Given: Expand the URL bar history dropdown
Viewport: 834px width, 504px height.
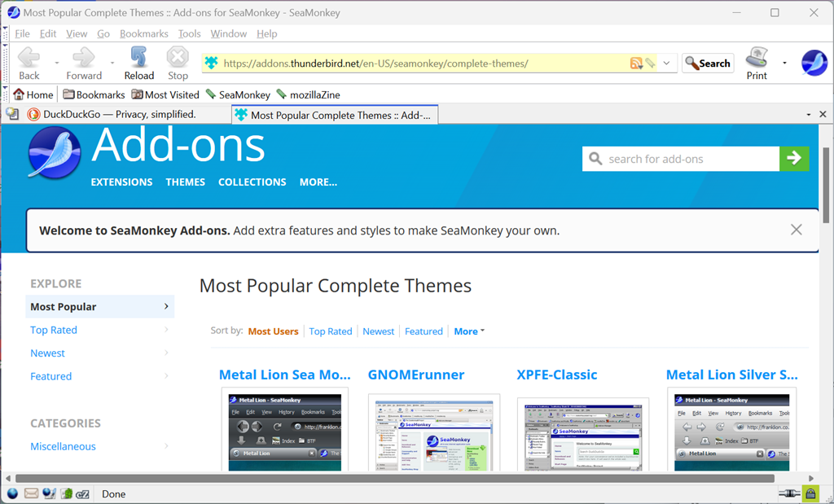Looking at the screenshot, I should pos(666,64).
